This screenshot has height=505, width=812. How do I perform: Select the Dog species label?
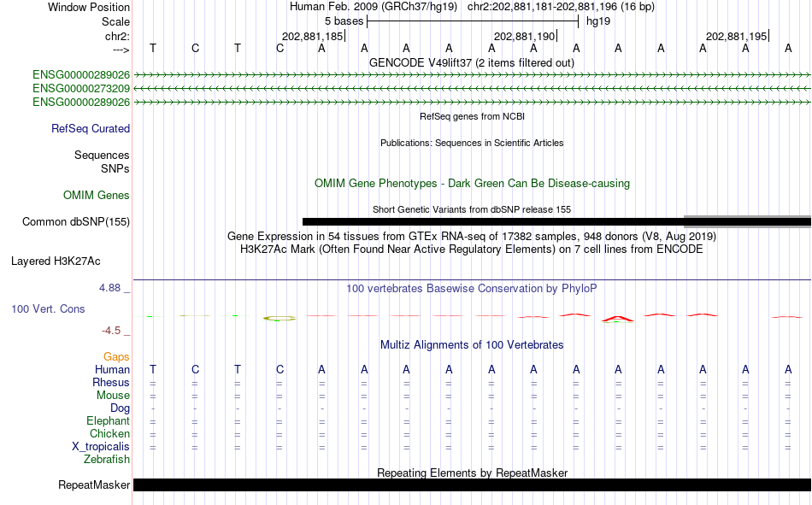tap(120, 408)
